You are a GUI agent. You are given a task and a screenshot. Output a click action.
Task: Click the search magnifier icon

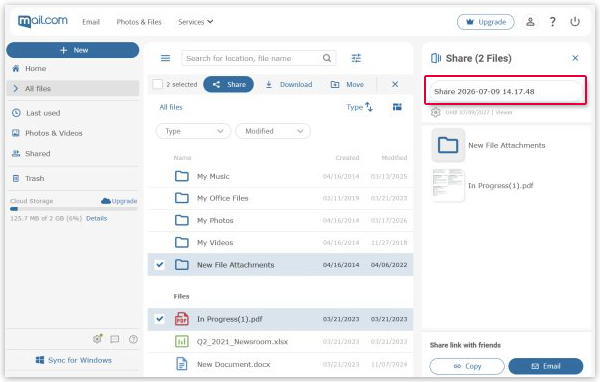[327, 58]
